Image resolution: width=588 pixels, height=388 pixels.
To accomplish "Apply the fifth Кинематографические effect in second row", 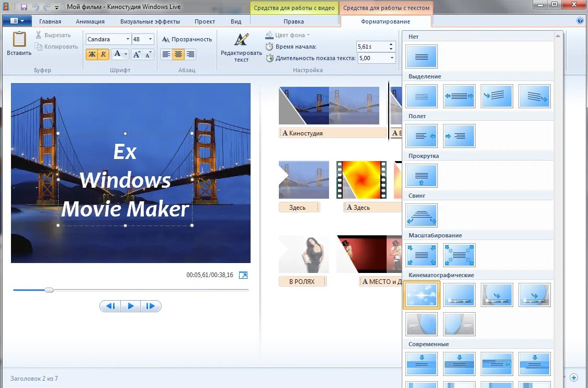I will [422, 324].
